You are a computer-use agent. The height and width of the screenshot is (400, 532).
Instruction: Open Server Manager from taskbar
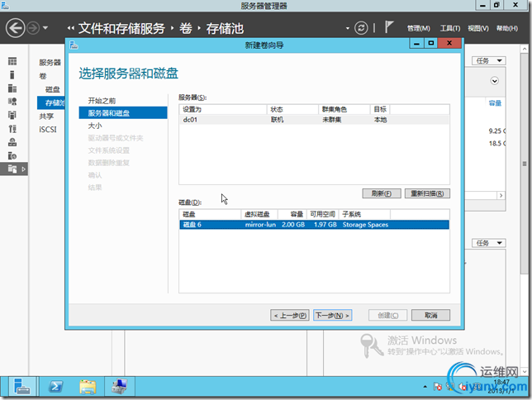click(21, 387)
